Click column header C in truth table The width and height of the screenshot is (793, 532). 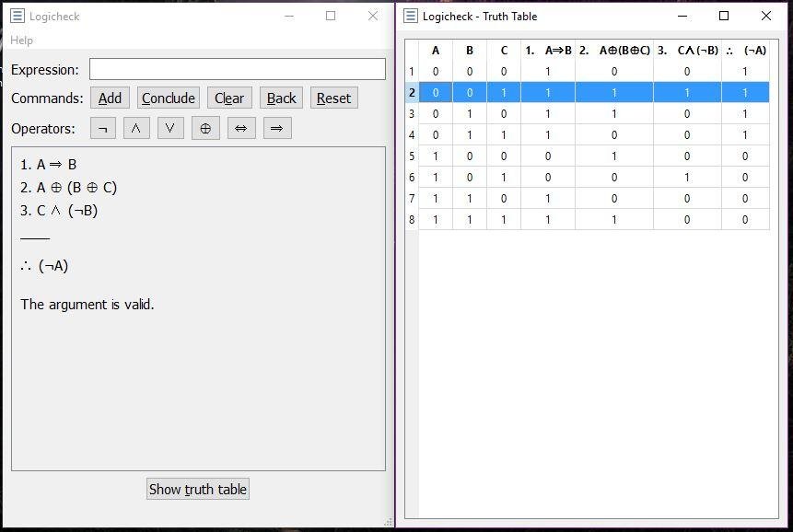point(504,51)
